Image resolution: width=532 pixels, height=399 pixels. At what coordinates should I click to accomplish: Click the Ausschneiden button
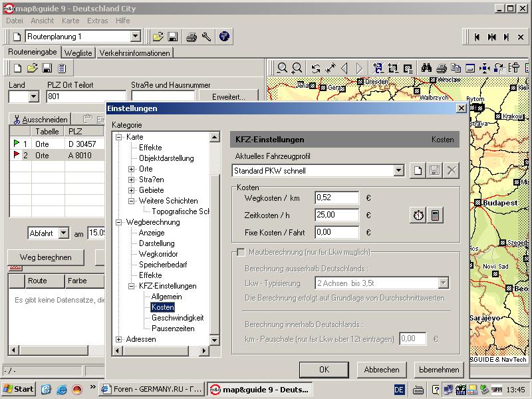[41, 120]
